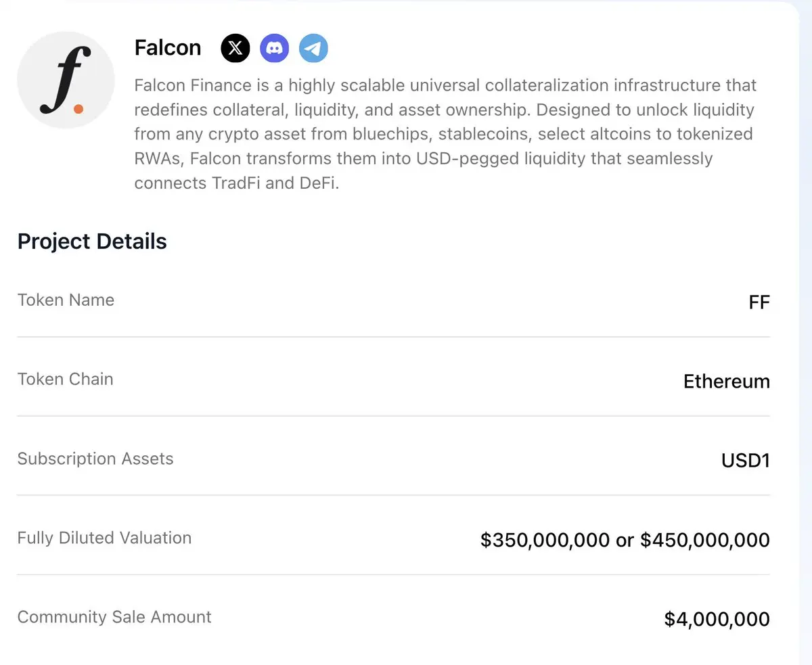
Task: Click the Falcon logo avatar
Action: [66, 80]
